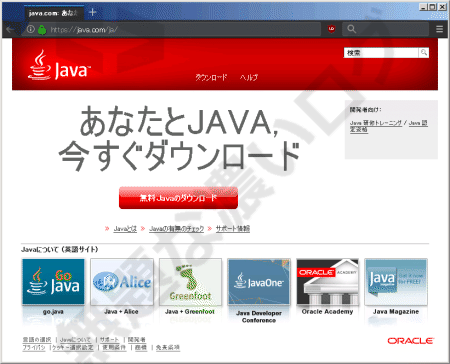Open the hamburger menu icon
Screen dimensions: 450x364
click(439, 29)
